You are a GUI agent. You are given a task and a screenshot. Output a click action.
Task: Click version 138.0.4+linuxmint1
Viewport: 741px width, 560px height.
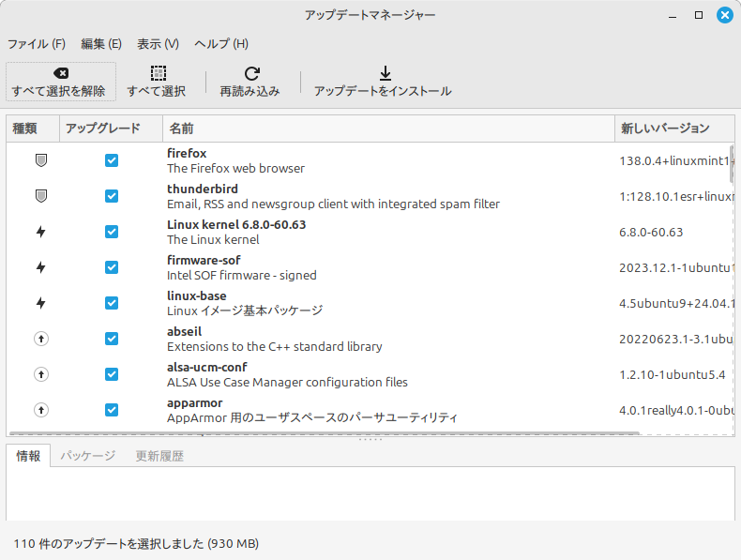pyautogui.click(x=676, y=161)
